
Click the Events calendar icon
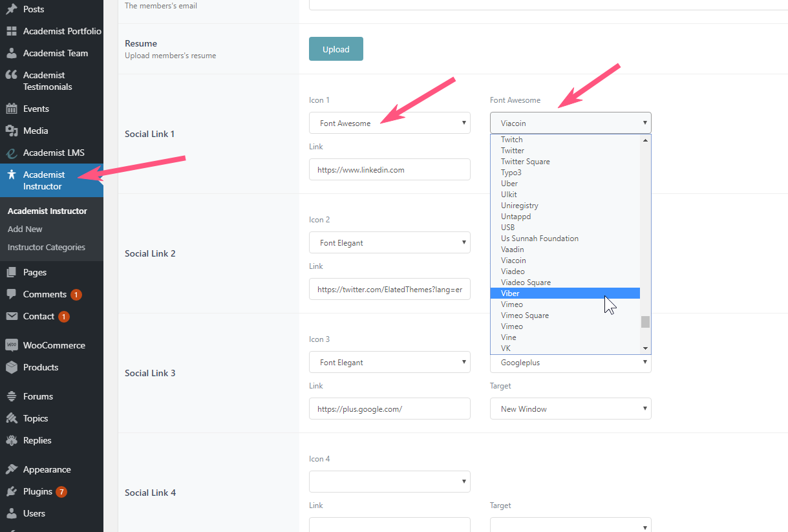point(12,109)
